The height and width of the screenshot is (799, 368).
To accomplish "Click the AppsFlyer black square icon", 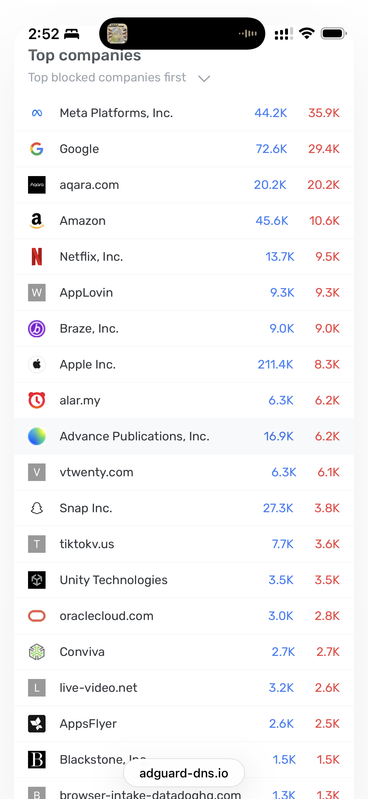I will pos(37,724).
